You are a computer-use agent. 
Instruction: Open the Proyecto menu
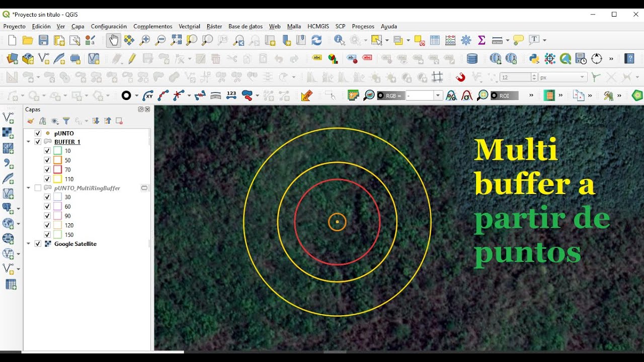pos(14,26)
